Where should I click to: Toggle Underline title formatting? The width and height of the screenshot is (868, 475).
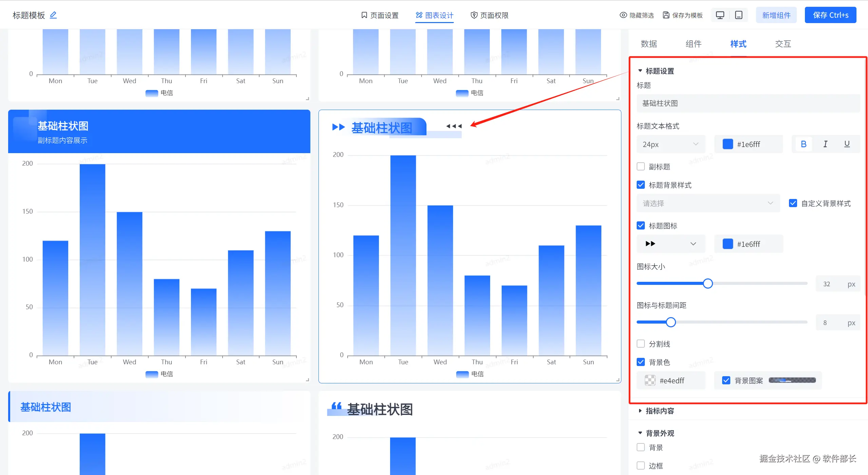pos(847,144)
